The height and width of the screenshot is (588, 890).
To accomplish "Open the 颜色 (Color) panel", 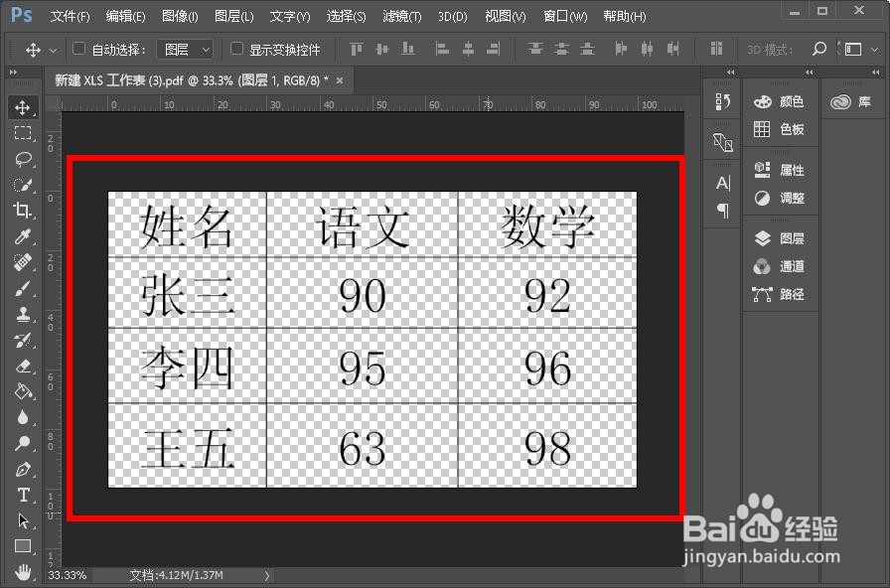I will pos(781,100).
